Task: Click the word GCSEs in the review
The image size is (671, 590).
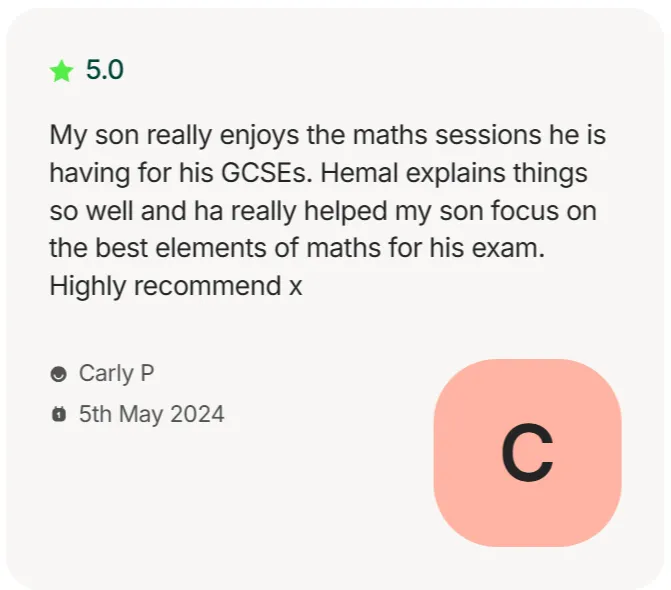Action: tap(267, 173)
